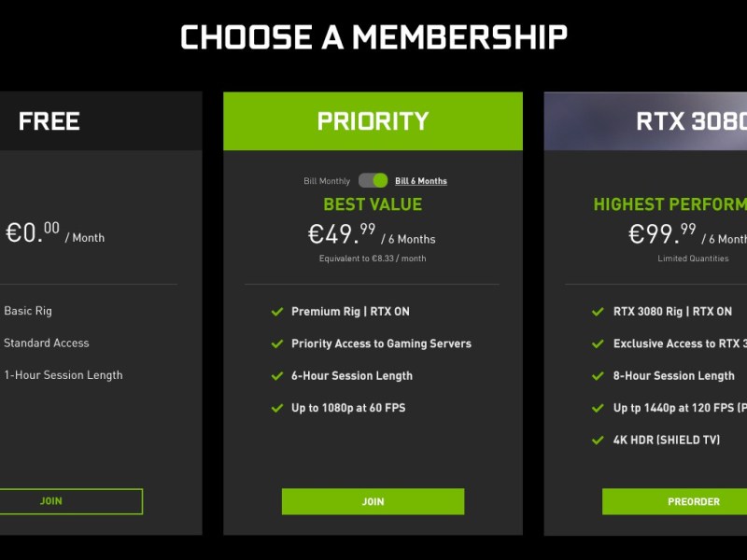Click checkmark next to Up to 1080p at 60 FPS
The height and width of the screenshot is (560, 747).
[276, 408]
